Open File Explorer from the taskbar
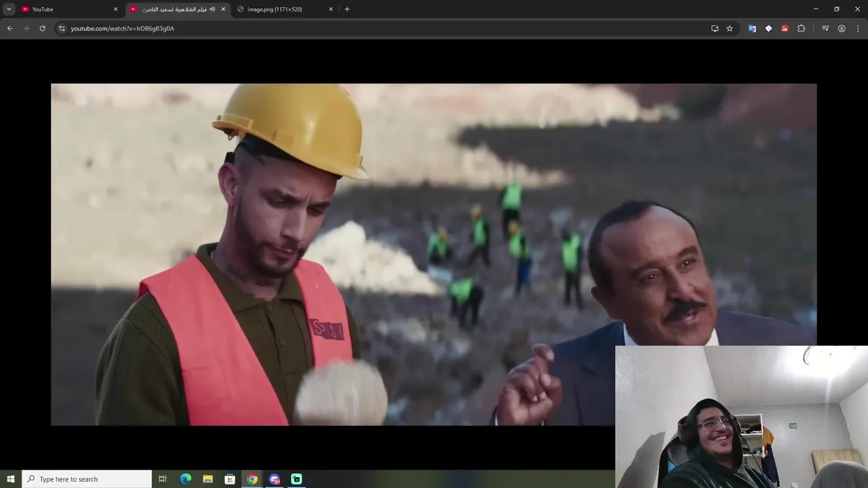The width and height of the screenshot is (868, 488). 208,479
